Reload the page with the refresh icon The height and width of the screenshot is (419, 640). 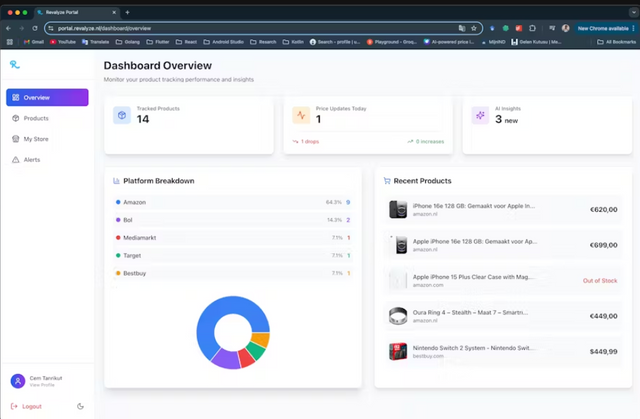pyautogui.click(x=35, y=28)
